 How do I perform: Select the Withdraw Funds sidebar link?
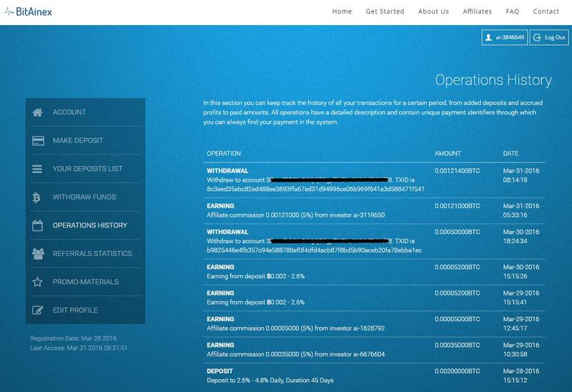[84, 197]
